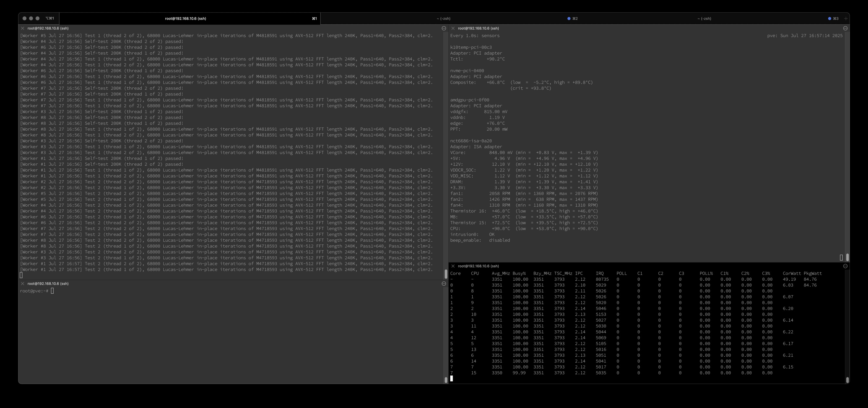Click the '99.99' Busy% value for CPU 15

tap(519, 373)
